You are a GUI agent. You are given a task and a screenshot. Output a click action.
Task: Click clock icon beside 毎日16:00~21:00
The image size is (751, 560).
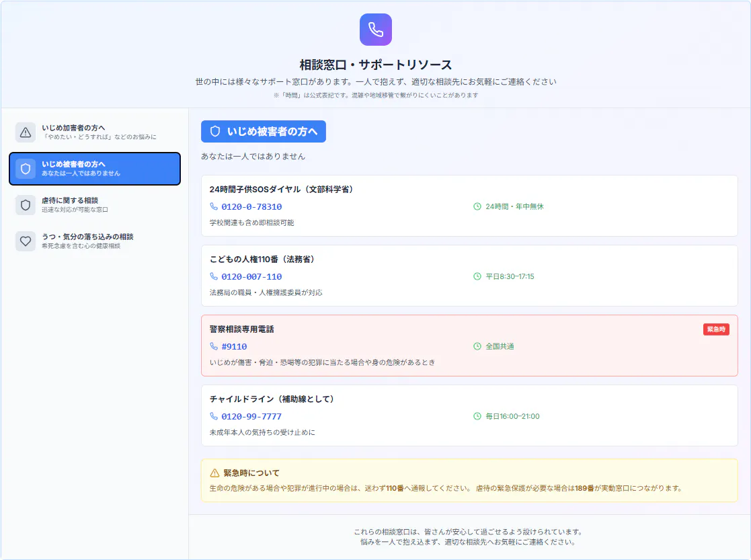(x=477, y=417)
